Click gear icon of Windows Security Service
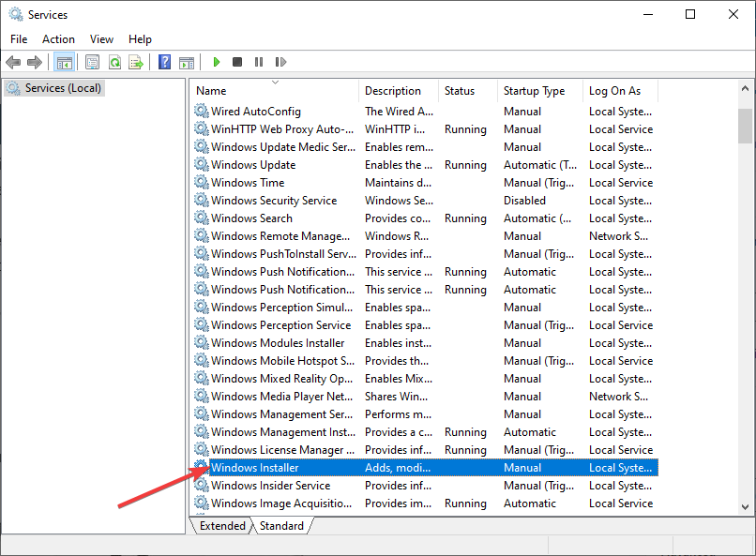The image size is (756, 556). (x=201, y=200)
